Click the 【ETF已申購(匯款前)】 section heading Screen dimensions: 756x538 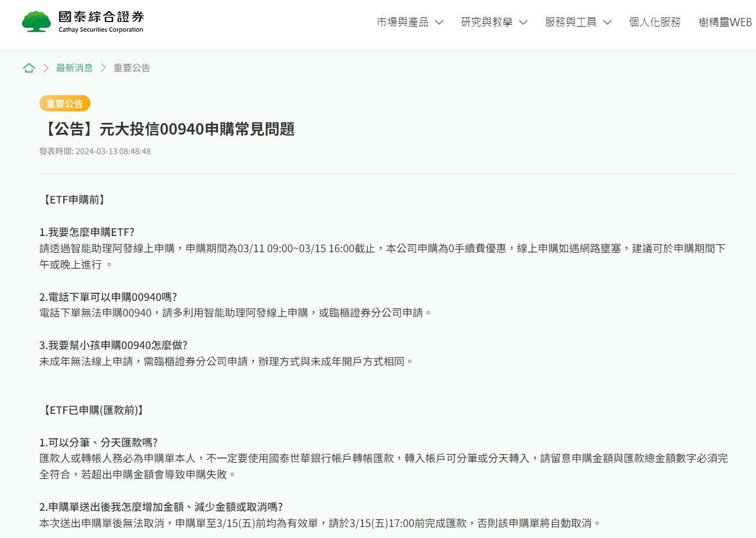click(x=93, y=410)
